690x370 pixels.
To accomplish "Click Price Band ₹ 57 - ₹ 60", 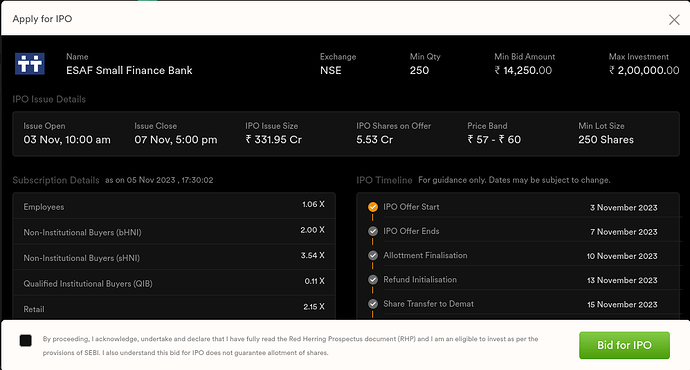I will click(x=494, y=139).
